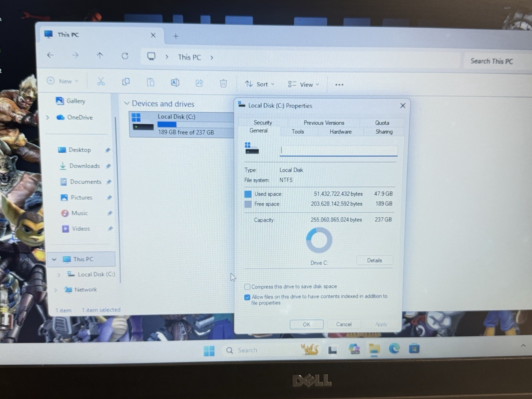Unpin Desktop using its pin icon
The height and width of the screenshot is (399, 532).
point(107,150)
